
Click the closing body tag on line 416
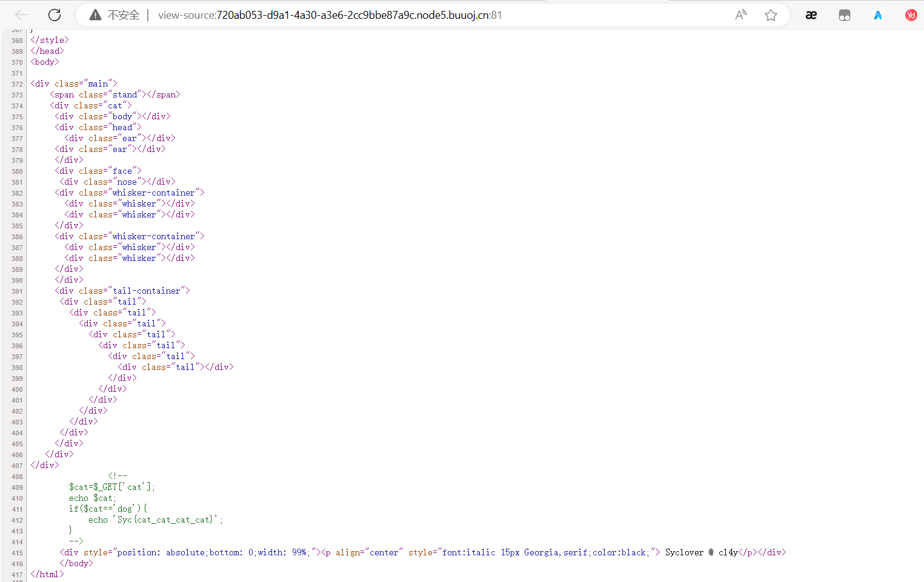[x=76, y=564]
